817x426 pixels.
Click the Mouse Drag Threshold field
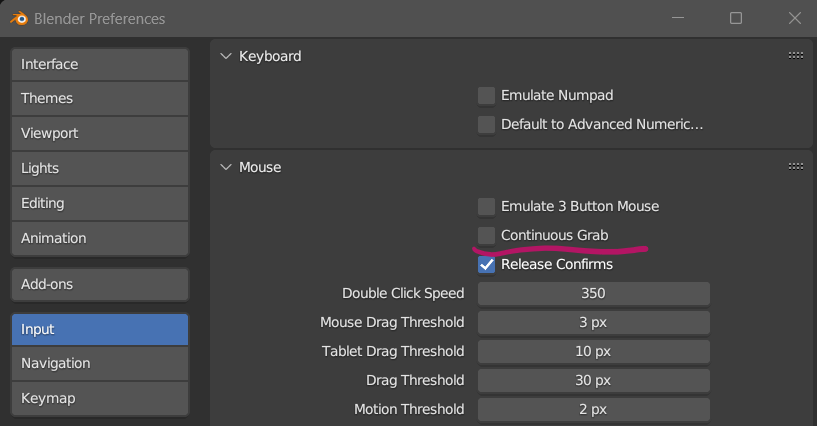[593, 323]
